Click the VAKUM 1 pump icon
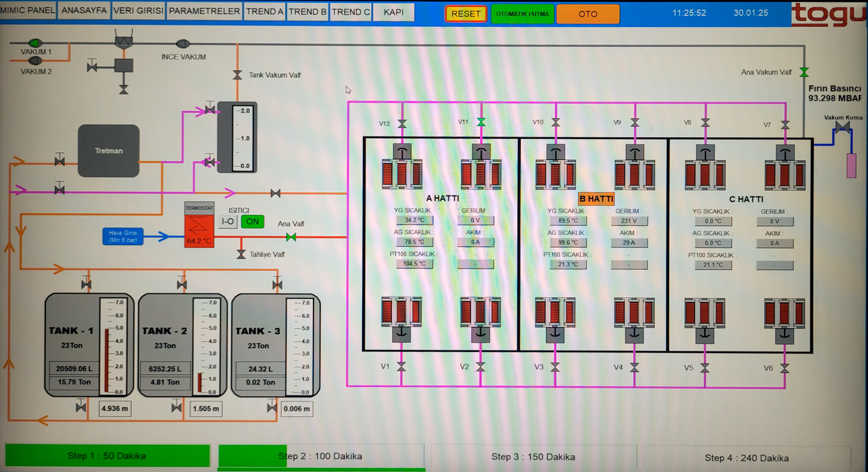The width and height of the screenshot is (868, 472). point(35,42)
